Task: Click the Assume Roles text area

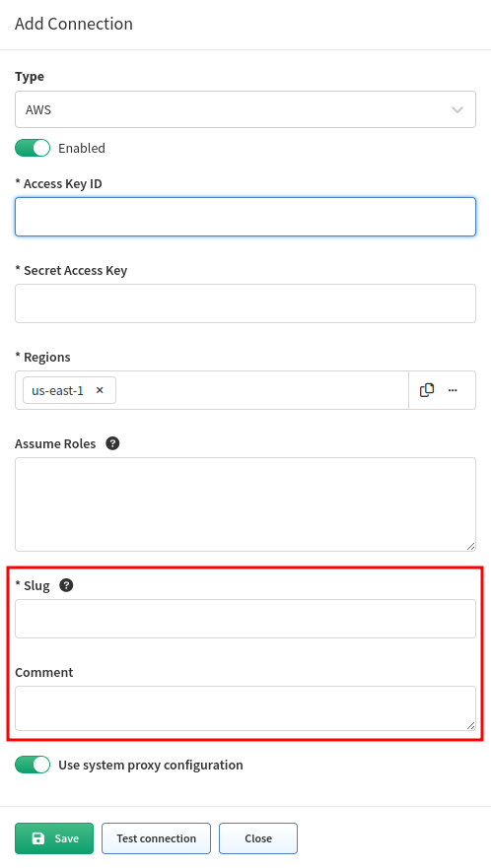Action: 245,504
